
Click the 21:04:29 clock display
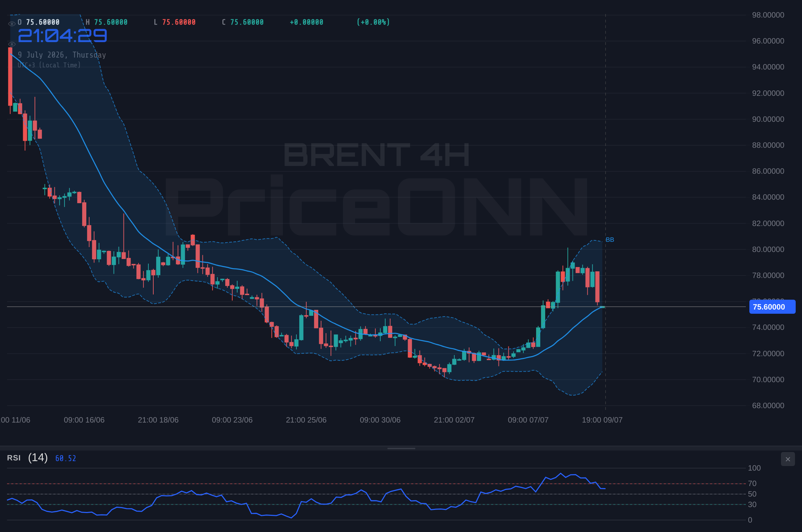click(x=62, y=36)
